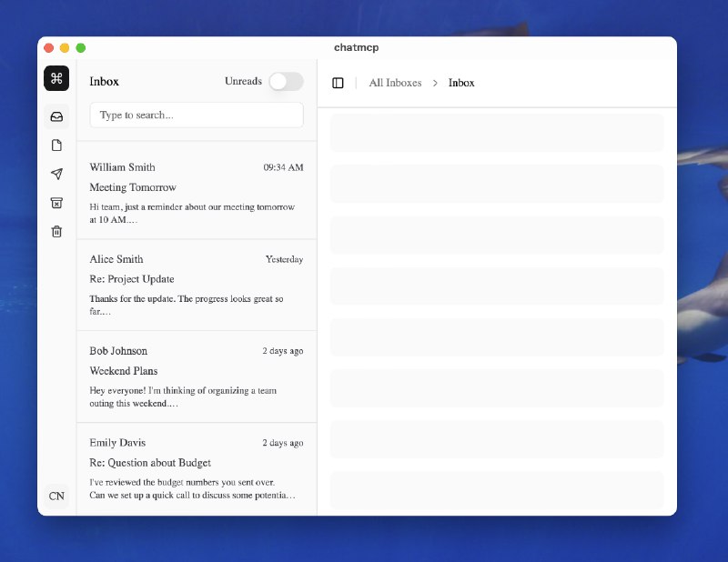This screenshot has width=728, height=562.
Task: Open Bob Johnson's Weekend Plans email
Action: click(x=197, y=376)
